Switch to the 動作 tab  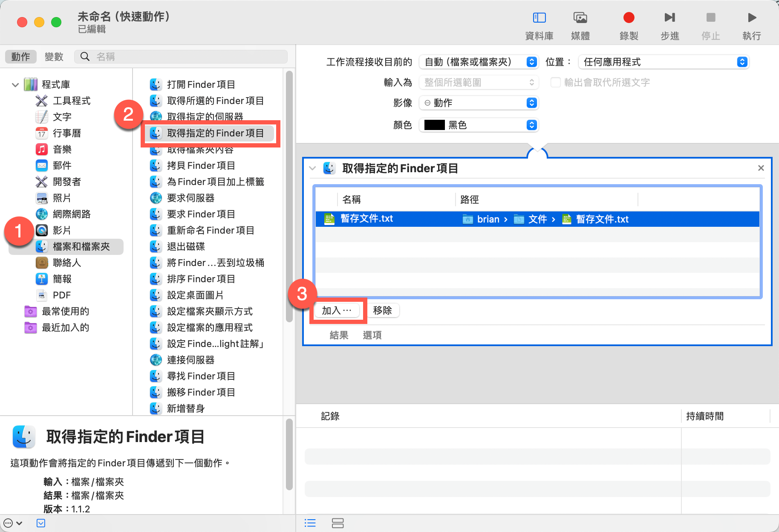click(20, 57)
